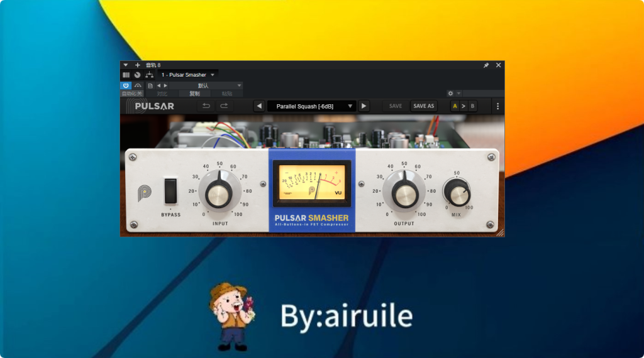This screenshot has height=358, width=644.
Task: Go to previous host preset arrow
Action: [x=159, y=85]
